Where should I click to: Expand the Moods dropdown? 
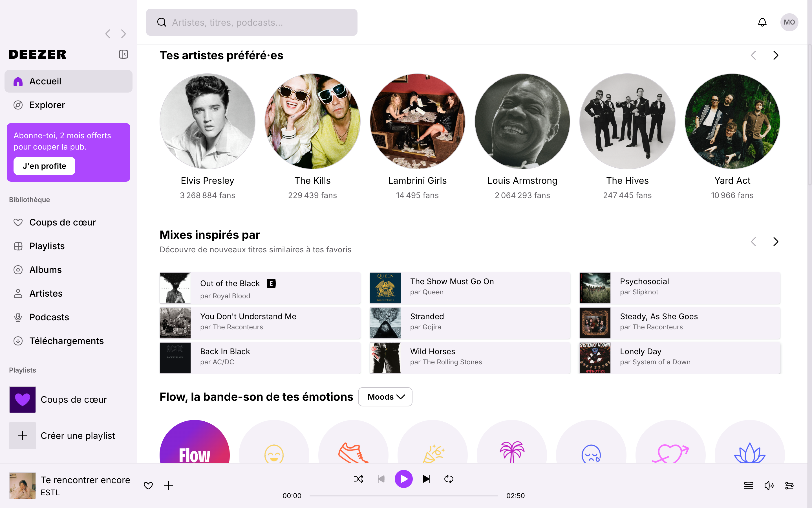click(x=385, y=397)
